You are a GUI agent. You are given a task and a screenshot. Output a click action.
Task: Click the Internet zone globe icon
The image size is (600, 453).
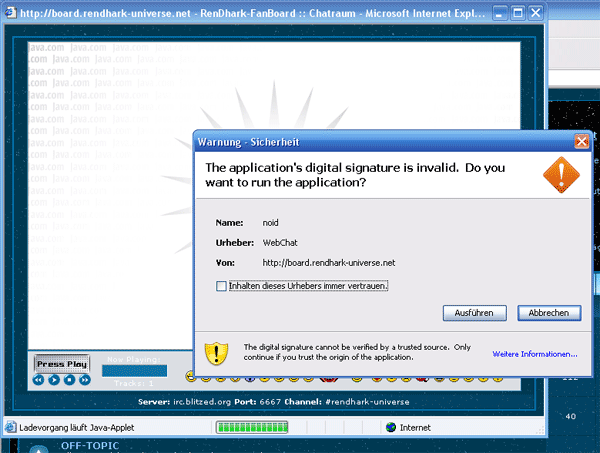[392, 427]
